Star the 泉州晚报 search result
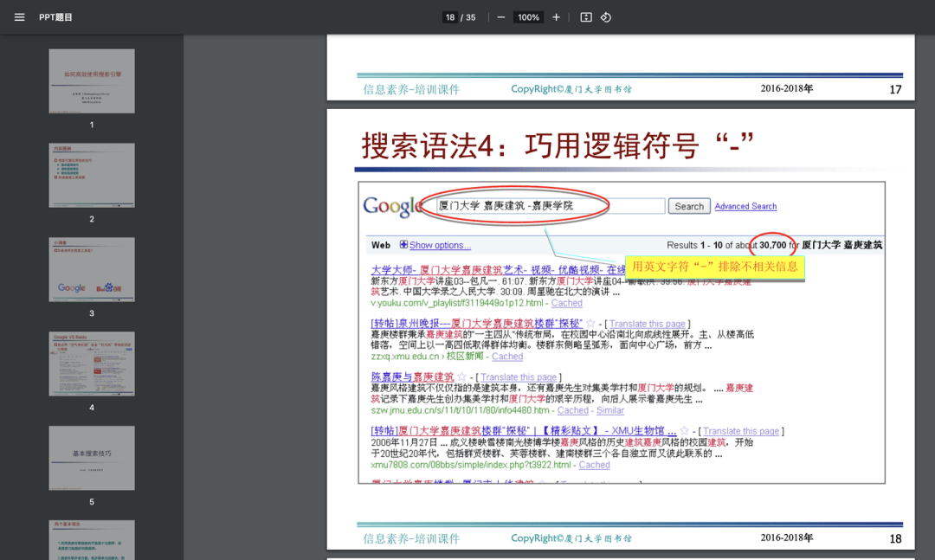The image size is (935, 560). [x=590, y=323]
